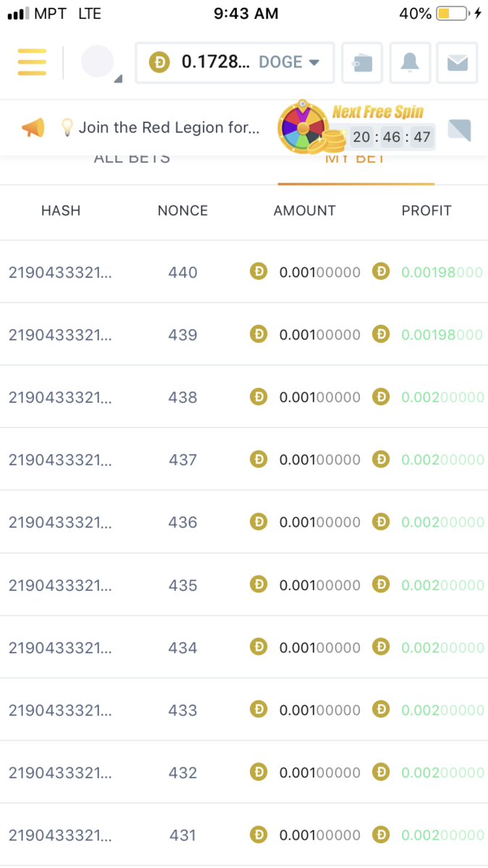Expand the DOGE currency dropdown

314,62
